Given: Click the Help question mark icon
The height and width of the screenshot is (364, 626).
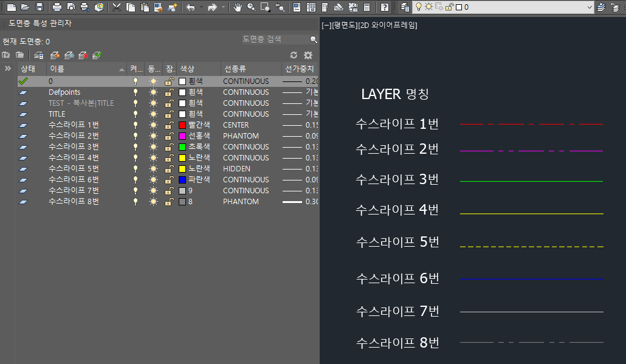Looking at the screenshot, I should (x=385, y=7).
